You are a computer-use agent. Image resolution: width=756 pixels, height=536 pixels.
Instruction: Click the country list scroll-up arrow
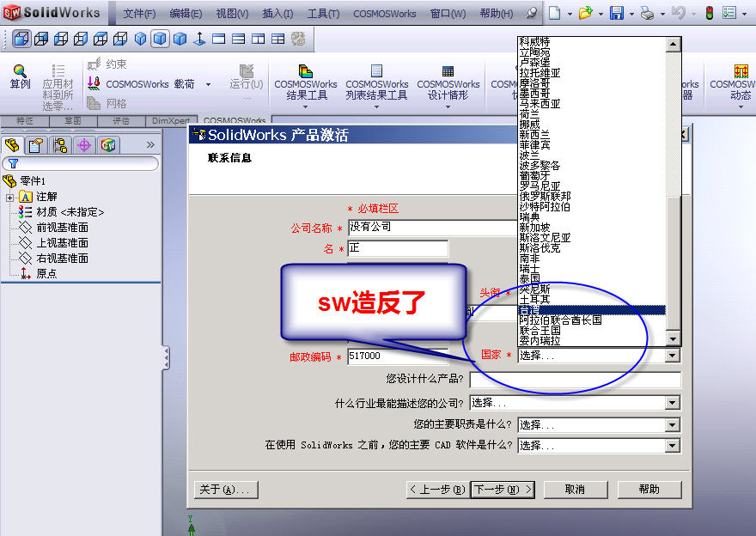(x=673, y=45)
